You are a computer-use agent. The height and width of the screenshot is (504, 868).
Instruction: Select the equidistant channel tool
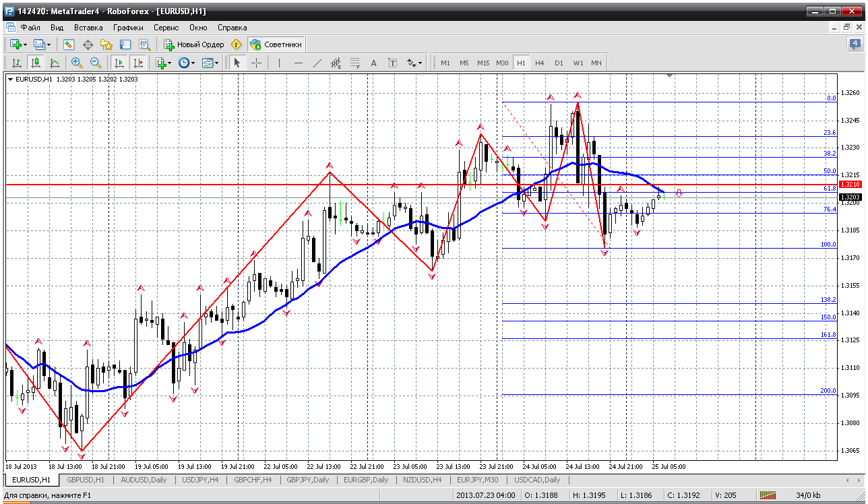(x=336, y=63)
